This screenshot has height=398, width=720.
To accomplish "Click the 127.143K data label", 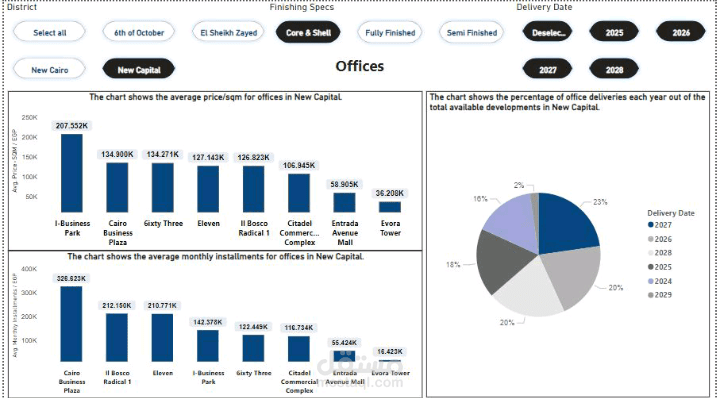I will (x=208, y=157).
